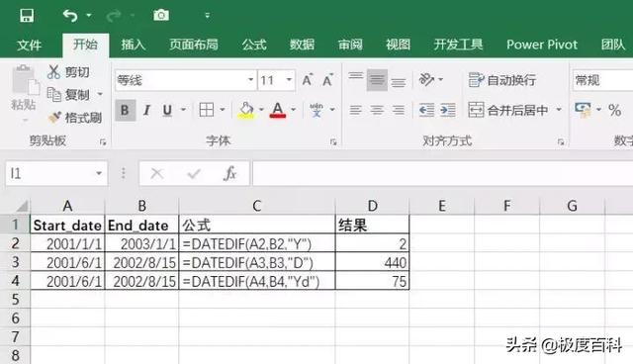The height and width of the screenshot is (364, 633).
Task: Click the percent style icon
Action: point(614,110)
